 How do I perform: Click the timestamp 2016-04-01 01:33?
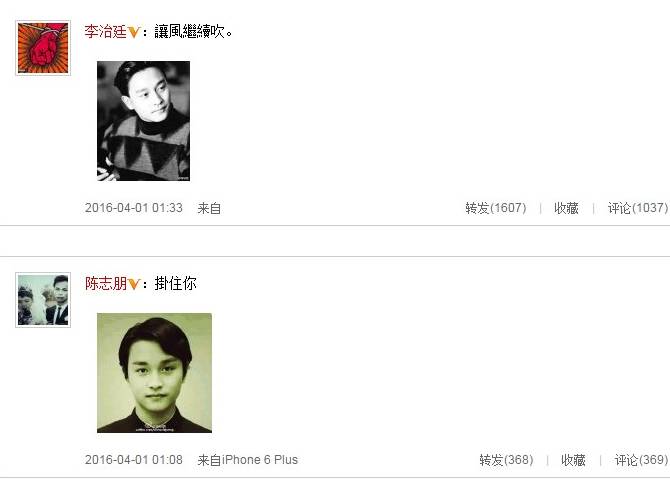click(134, 208)
